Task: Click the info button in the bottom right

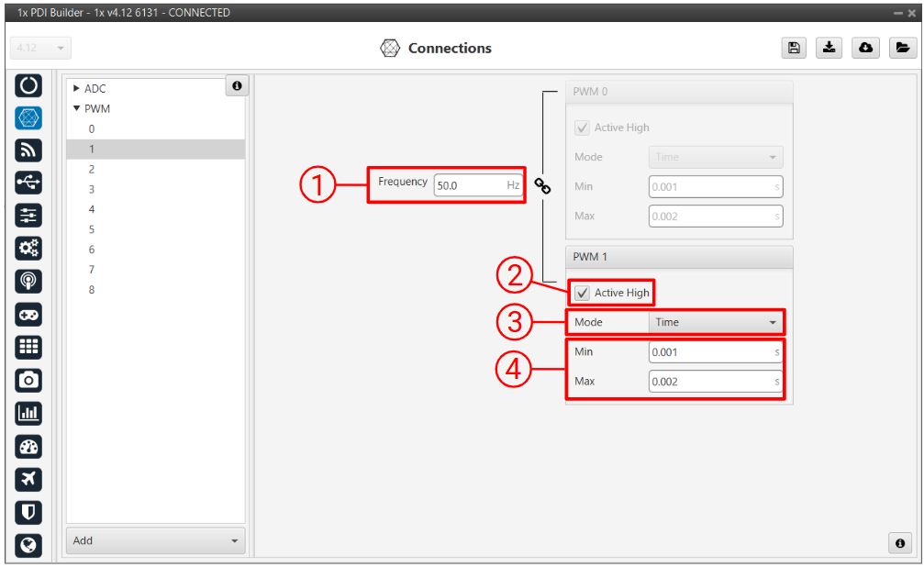Action: 900,543
